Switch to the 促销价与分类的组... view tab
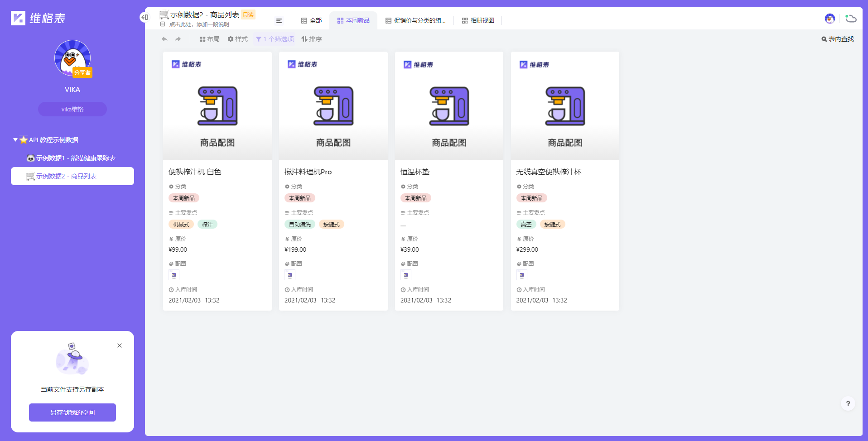This screenshot has height=441, width=868. pos(415,21)
